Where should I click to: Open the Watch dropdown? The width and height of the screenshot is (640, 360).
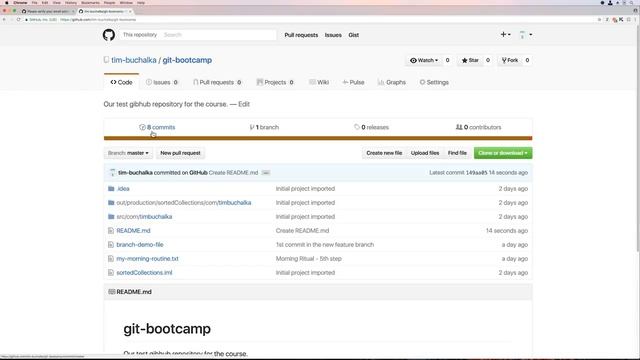(424, 60)
